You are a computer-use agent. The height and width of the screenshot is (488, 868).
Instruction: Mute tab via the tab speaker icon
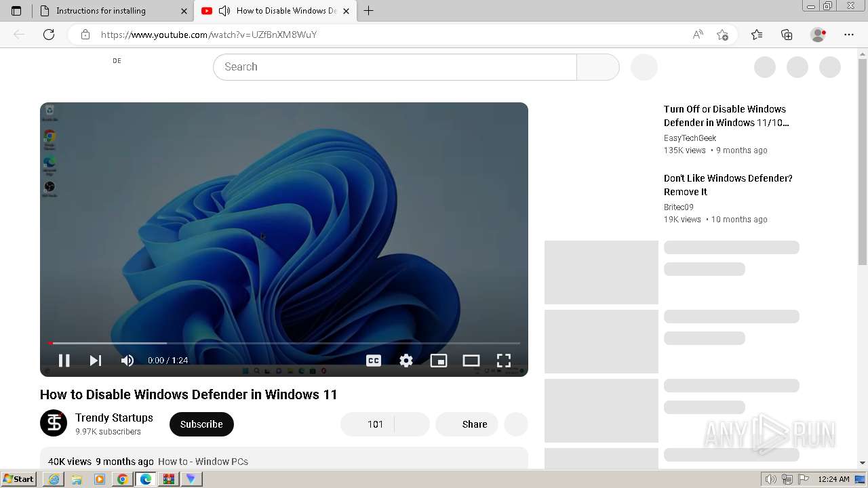224,11
